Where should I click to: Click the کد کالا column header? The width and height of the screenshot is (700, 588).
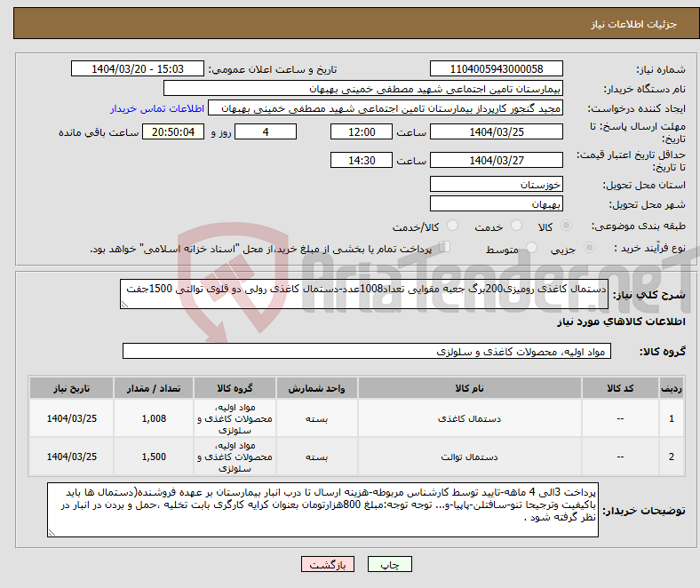[x=620, y=388]
